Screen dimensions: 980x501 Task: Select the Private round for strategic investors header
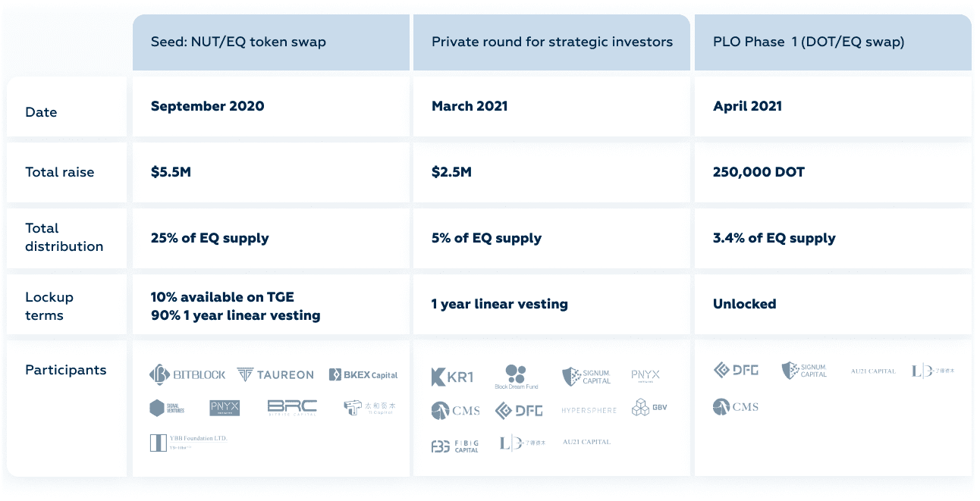[551, 42]
